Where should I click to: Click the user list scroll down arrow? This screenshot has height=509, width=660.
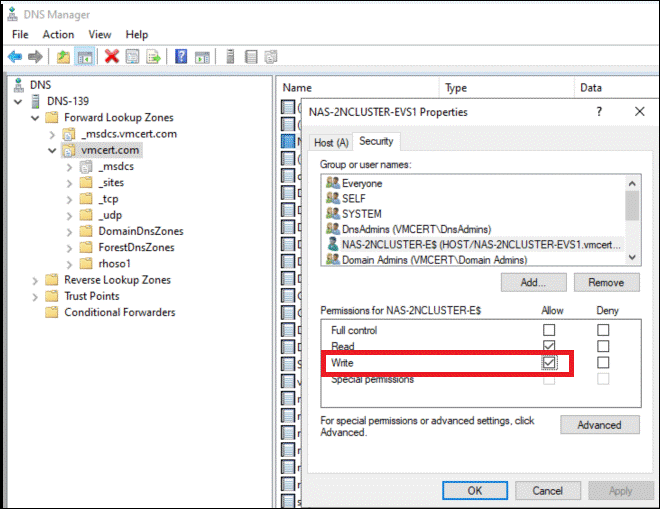(632, 257)
